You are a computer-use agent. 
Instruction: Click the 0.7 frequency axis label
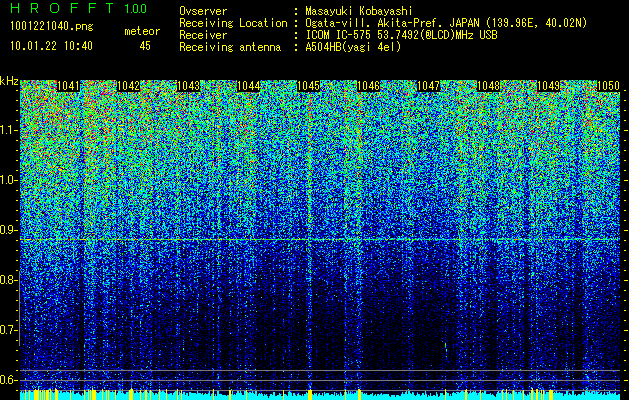[x=8, y=330]
